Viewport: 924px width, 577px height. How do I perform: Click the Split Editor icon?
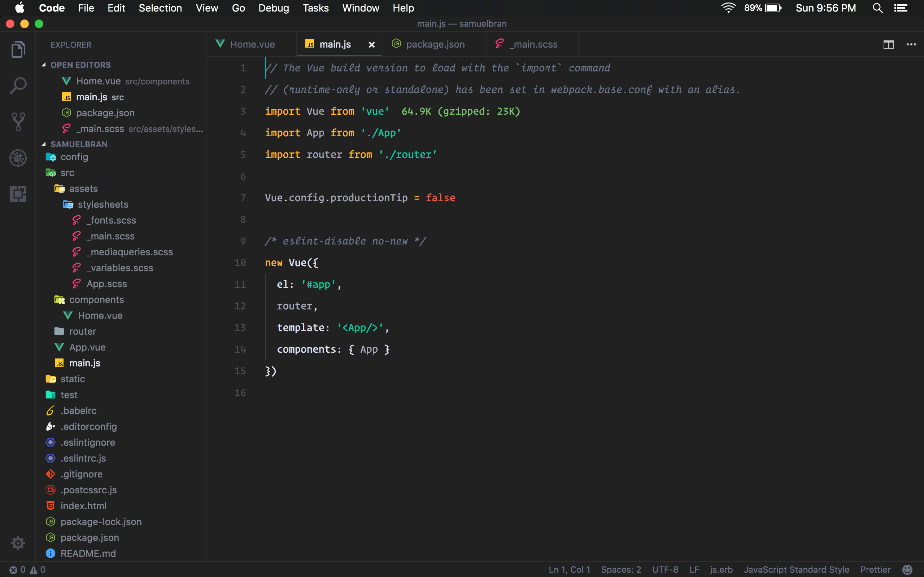888,45
